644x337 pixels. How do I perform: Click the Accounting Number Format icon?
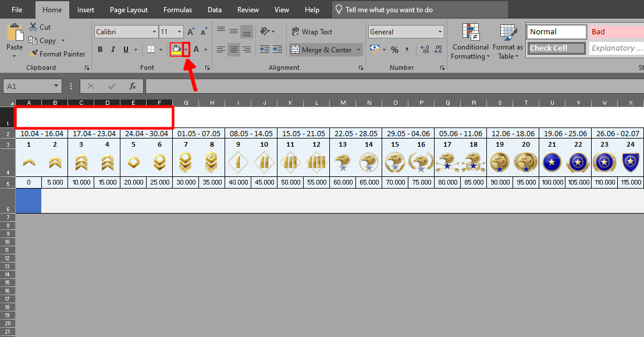coord(374,49)
